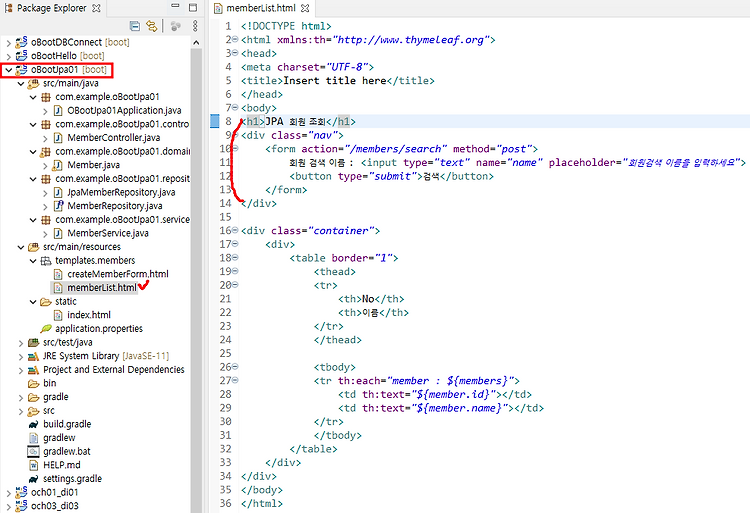Viewport: 750px width, 513px height.
Task: Fold the table element at line 18
Action: 235,257
